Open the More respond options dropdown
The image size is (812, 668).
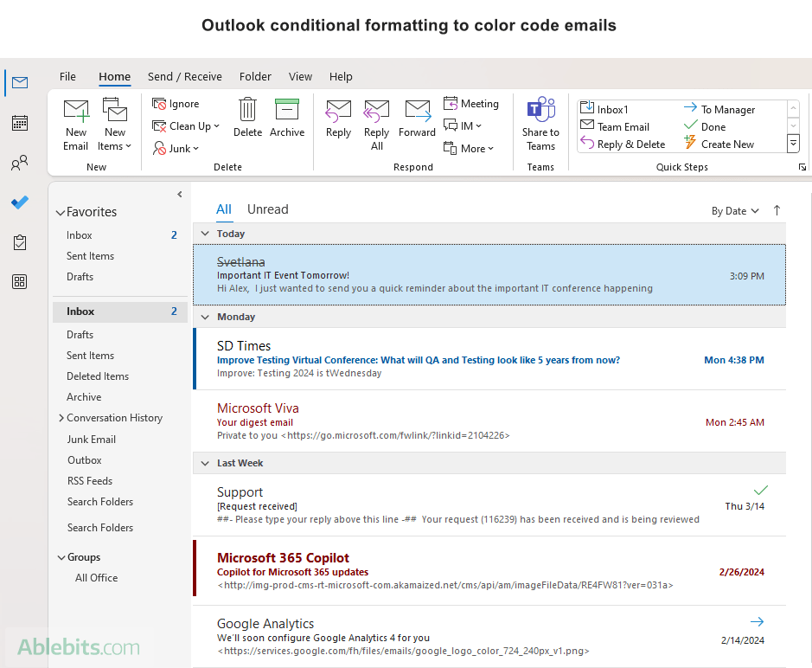click(469, 148)
